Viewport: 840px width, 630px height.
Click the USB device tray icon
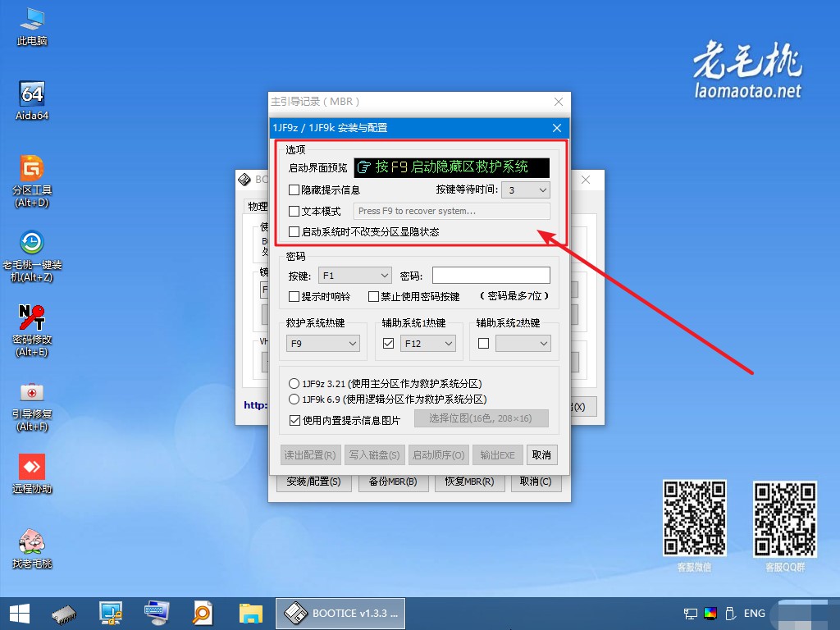(x=729, y=614)
